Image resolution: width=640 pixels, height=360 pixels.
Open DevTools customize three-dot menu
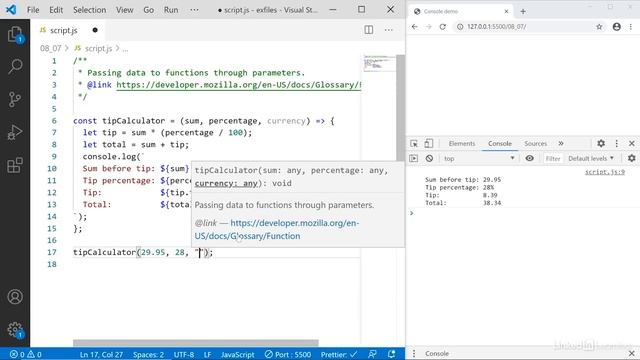point(617,143)
